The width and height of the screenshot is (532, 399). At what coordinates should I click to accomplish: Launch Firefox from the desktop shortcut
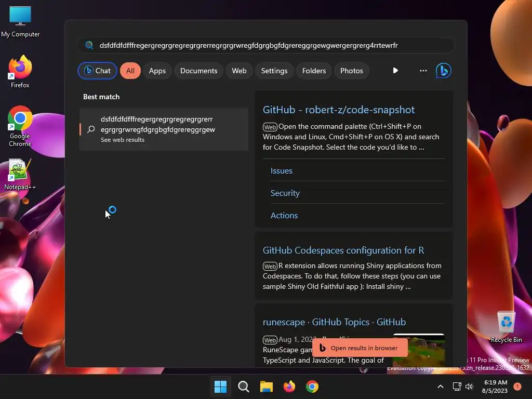point(20,72)
